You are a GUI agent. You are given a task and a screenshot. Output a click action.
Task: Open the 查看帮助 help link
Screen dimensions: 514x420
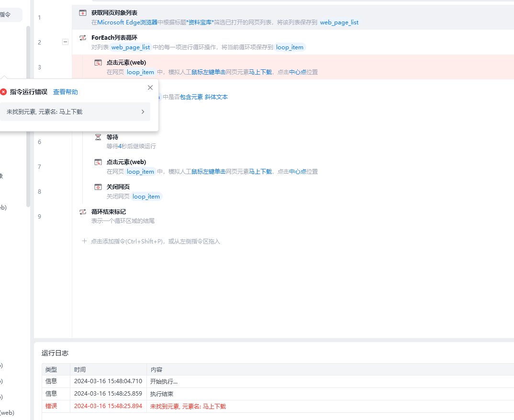[66, 92]
